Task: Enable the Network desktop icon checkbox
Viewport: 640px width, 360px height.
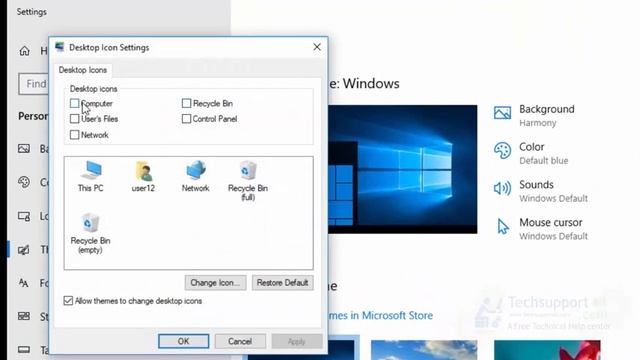Action: click(74, 135)
